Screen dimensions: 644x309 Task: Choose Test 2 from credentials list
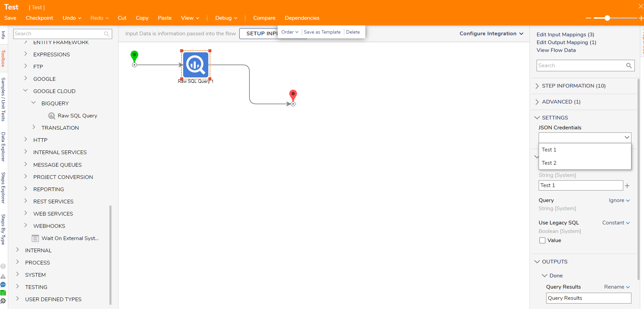coord(585,163)
